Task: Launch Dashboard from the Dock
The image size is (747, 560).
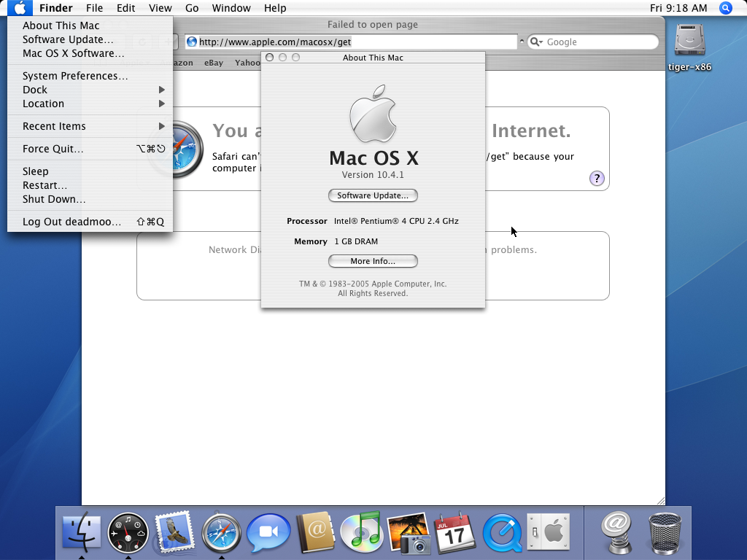Action: [128, 532]
